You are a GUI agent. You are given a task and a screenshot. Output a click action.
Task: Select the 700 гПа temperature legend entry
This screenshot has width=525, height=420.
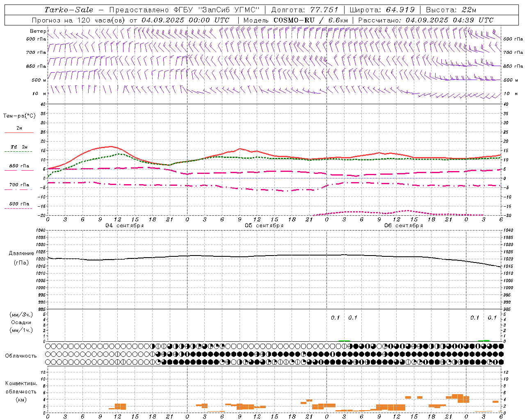click(x=19, y=185)
